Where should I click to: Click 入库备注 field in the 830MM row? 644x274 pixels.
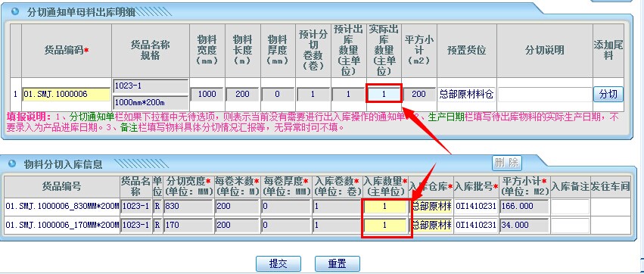tap(570, 206)
